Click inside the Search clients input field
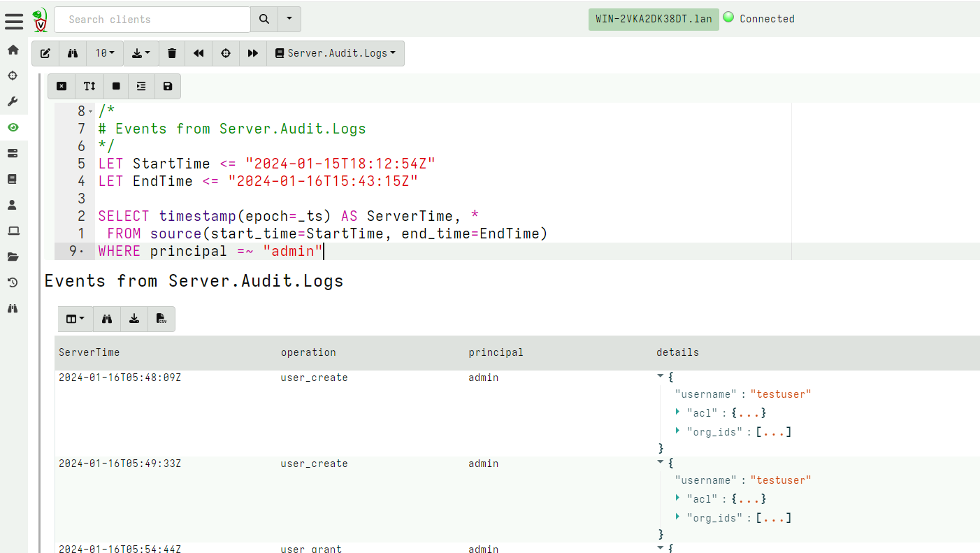The width and height of the screenshot is (980, 553). [152, 19]
